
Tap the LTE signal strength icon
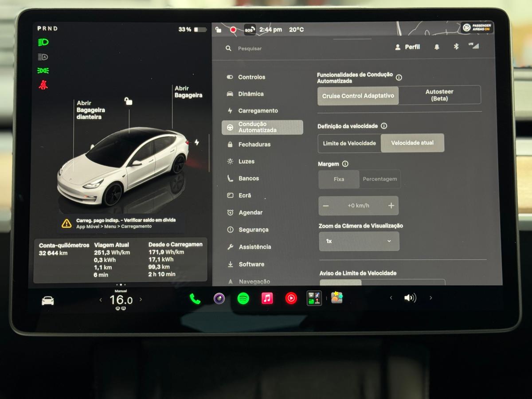(x=474, y=46)
